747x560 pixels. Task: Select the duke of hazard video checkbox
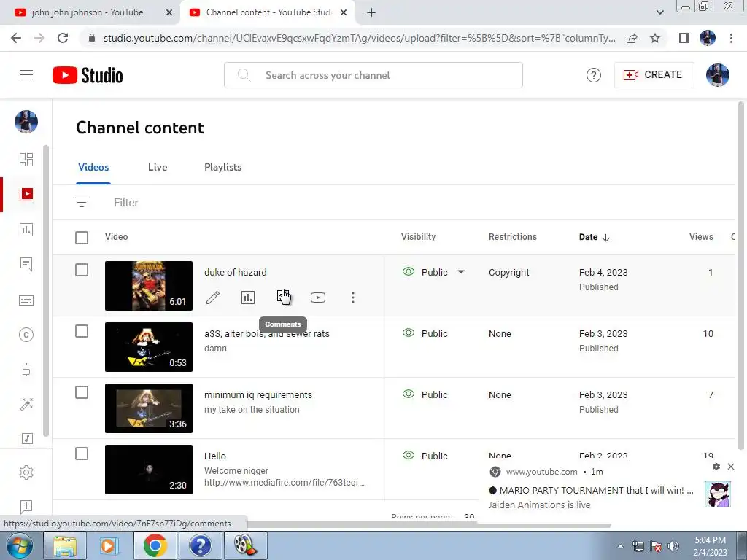point(82,270)
